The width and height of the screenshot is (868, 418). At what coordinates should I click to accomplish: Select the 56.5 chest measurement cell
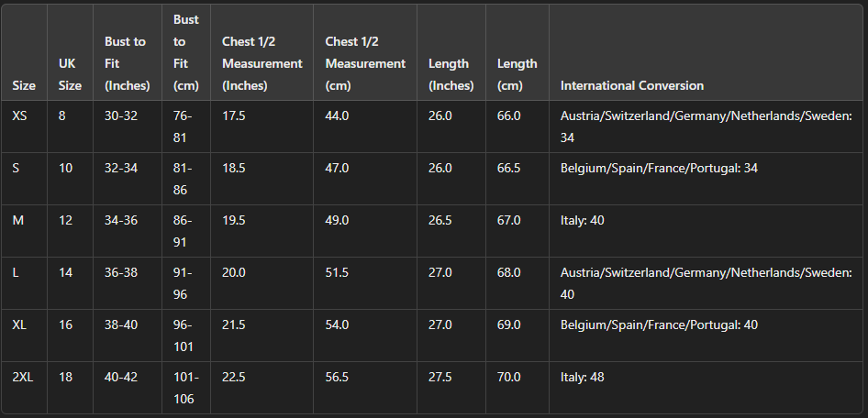[337, 377]
